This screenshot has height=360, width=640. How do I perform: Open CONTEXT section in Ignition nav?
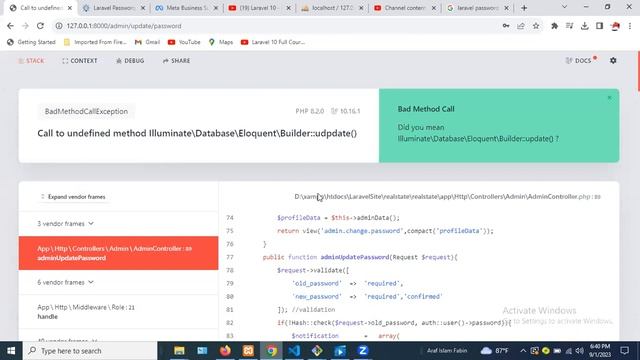[x=80, y=60]
